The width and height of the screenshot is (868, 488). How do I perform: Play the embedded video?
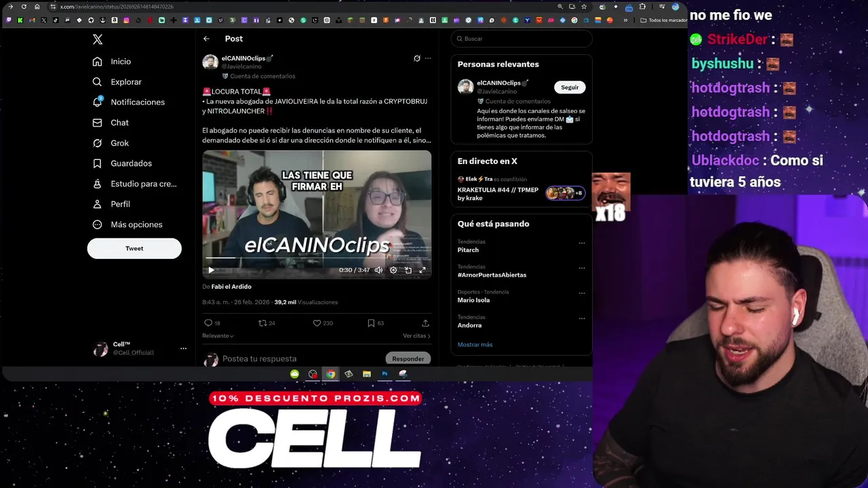[211, 270]
